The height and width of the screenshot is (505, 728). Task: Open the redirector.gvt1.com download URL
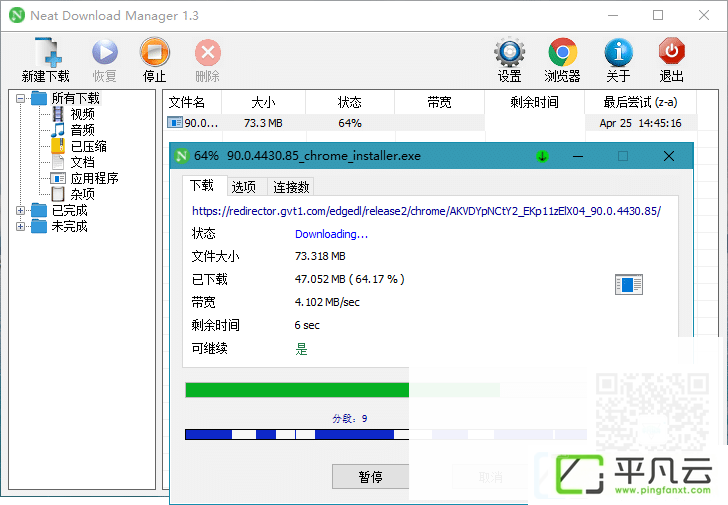pyautogui.click(x=426, y=211)
